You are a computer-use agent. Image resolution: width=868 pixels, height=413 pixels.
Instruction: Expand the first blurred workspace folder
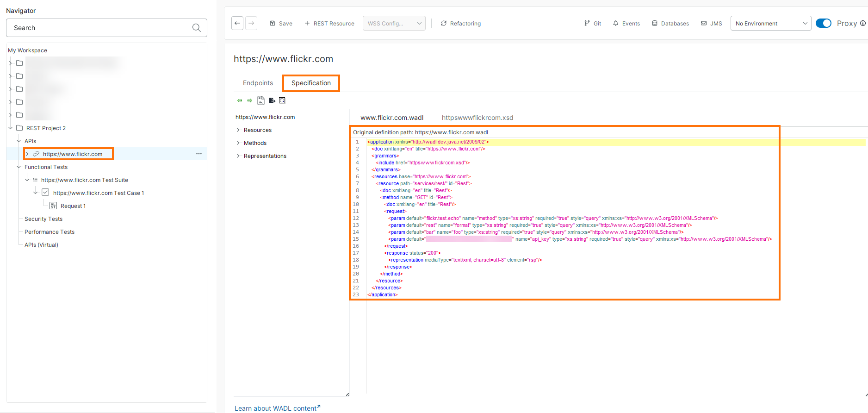point(11,63)
